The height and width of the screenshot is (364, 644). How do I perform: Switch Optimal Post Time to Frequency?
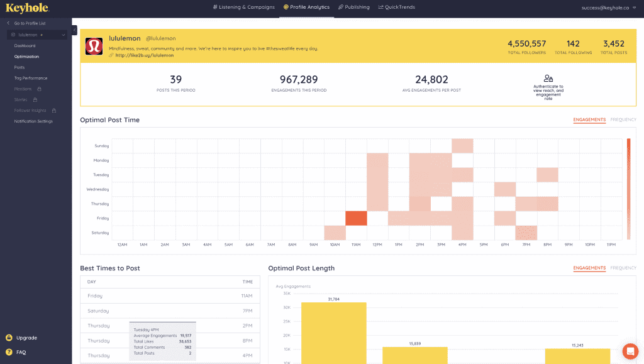pyautogui.click(x=623, y=120)
